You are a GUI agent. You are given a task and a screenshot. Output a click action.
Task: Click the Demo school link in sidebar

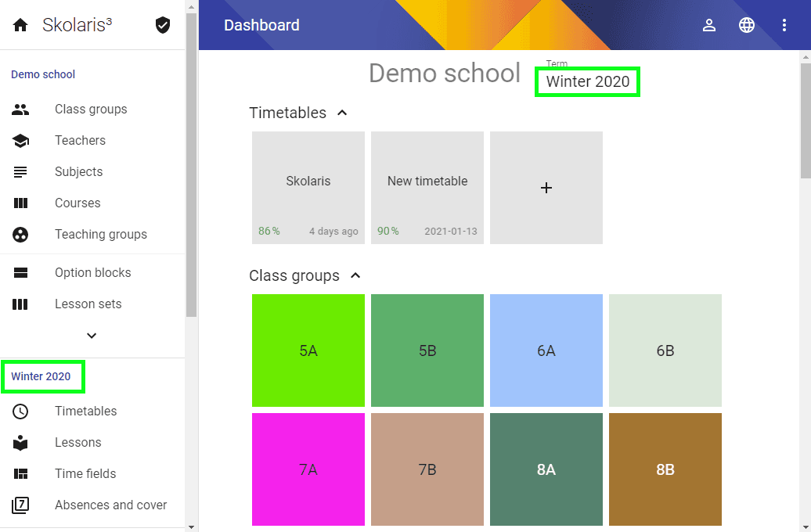43,74
